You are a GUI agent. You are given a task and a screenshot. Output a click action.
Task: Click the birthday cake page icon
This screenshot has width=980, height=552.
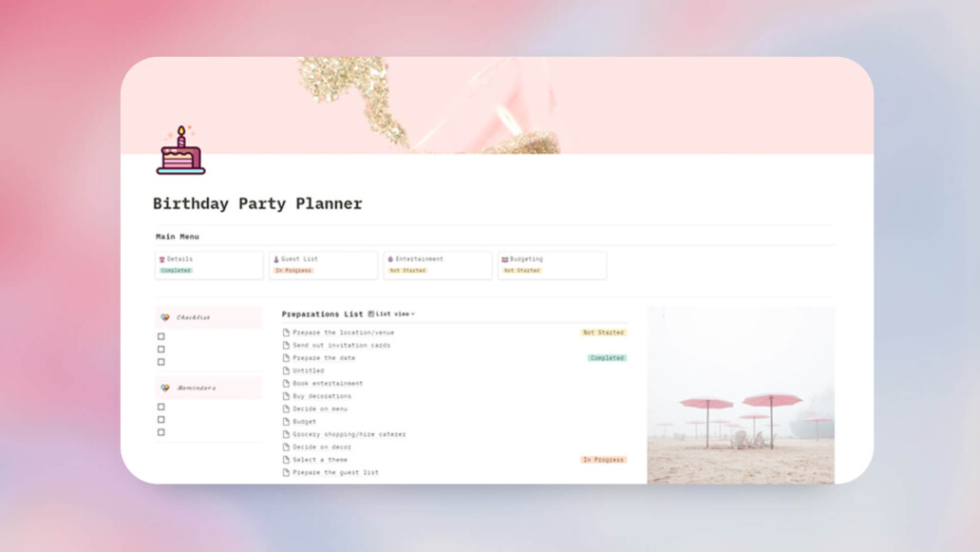pos(180,150)
